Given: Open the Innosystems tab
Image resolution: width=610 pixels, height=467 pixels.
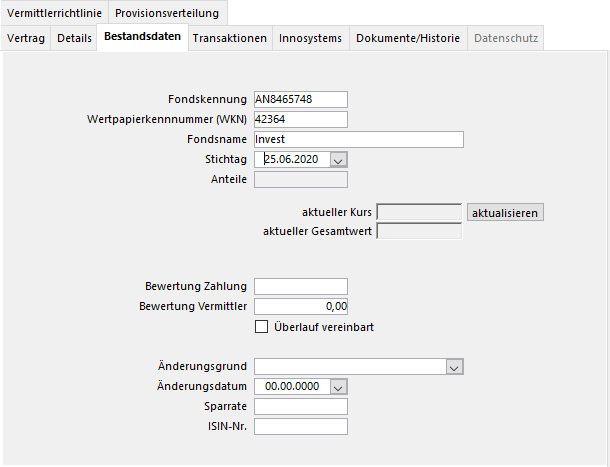Looking at the screenshot, I should coord(310,39).
